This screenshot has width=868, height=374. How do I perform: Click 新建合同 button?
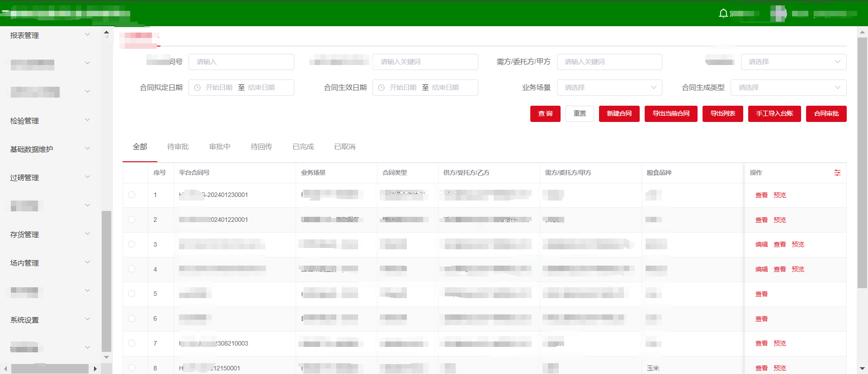coord(619,114)
